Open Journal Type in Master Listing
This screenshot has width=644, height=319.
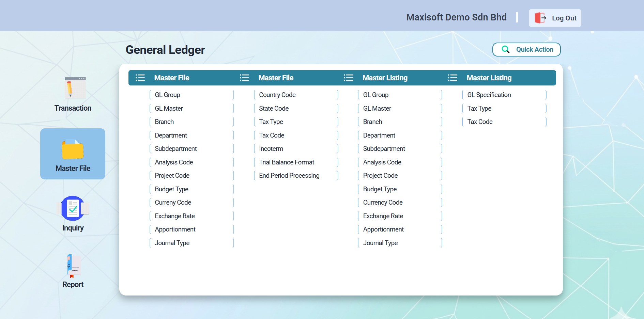400,243
